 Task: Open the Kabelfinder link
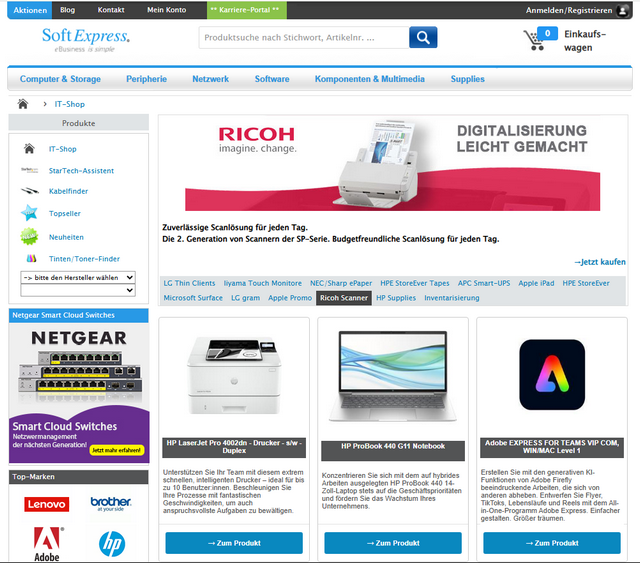click(68, 191)
